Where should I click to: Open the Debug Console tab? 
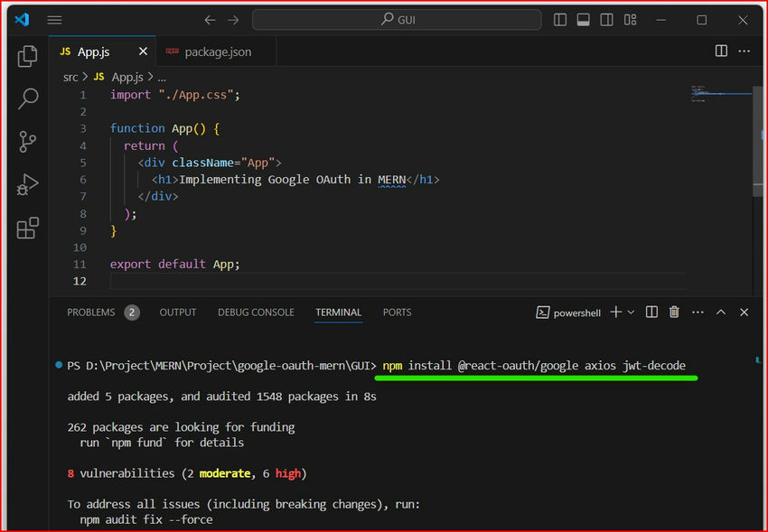[256, 313]
